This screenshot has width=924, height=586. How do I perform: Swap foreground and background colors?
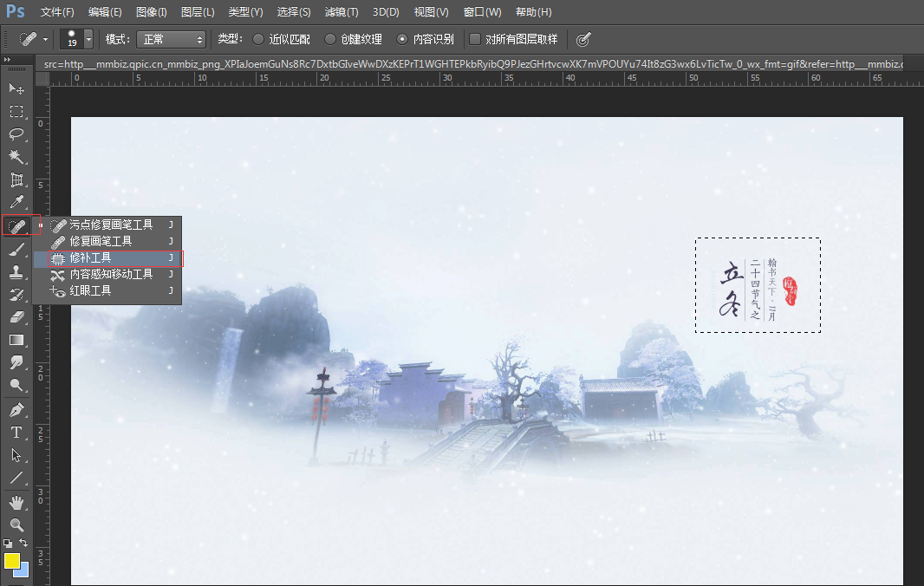pyautogui.click(x=23, y=543)
